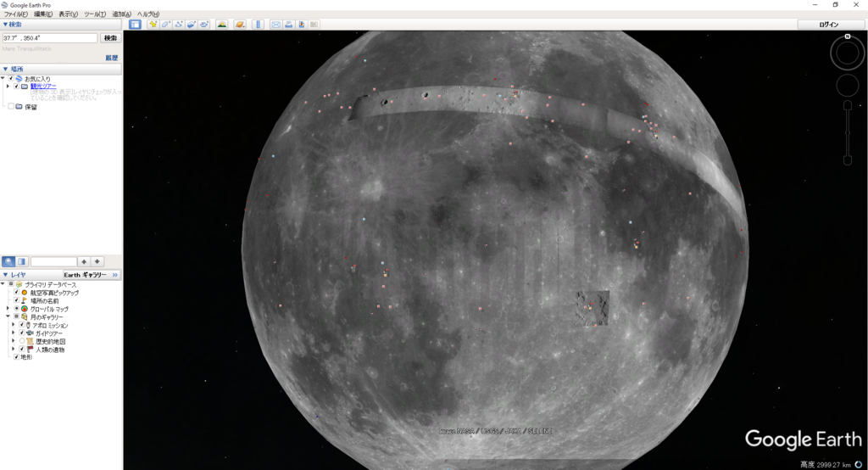
Task: Open the ヘルプ(H) menu
Action: pyautogui.click(x=147, y=14)
